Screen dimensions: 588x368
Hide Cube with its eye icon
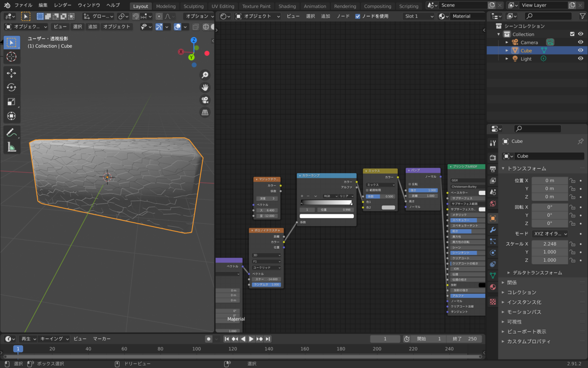(581, 51)
